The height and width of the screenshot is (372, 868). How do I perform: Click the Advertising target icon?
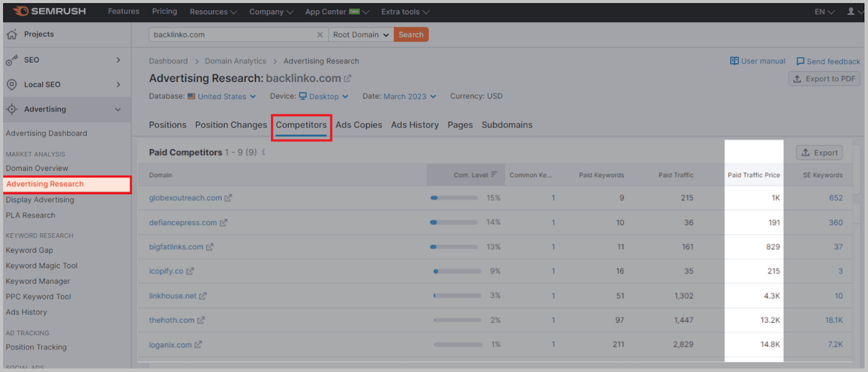pos(12,109)
